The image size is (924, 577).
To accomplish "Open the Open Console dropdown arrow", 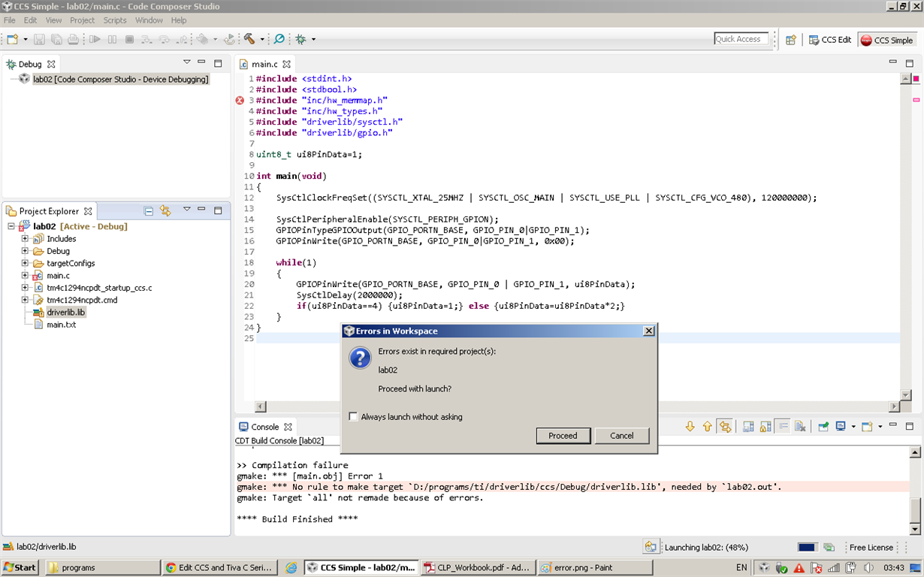I will (x=880, y=427).
